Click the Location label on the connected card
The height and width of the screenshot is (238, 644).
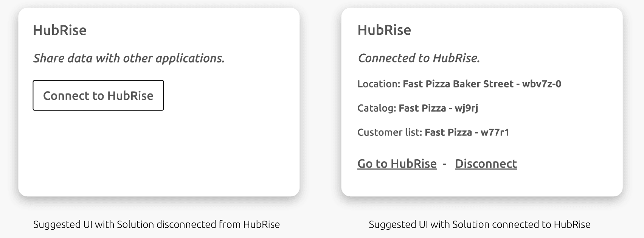click(378, 84)
